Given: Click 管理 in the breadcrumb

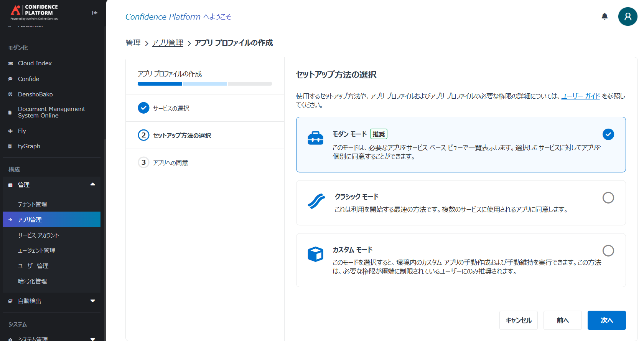Looking at the screenshot, I should pos(133,43).
